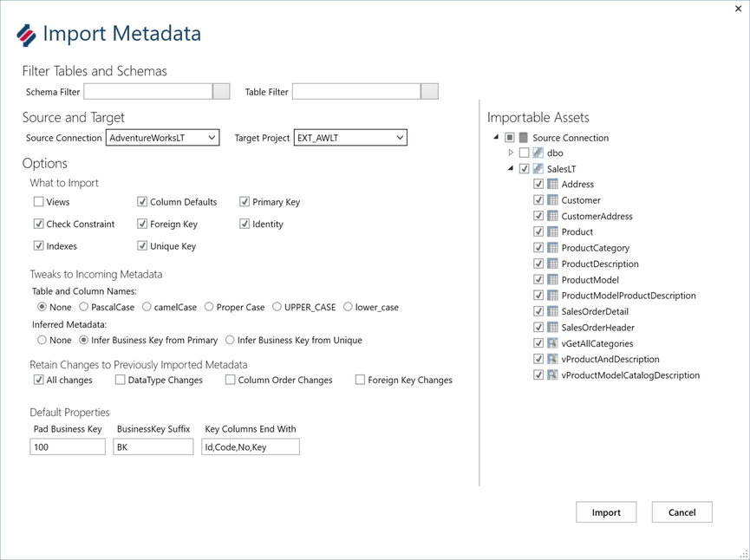Viewport: 750px width, 560px height.
Task: Click the vGetAllCategories view icon
Action: click(552, 343)
